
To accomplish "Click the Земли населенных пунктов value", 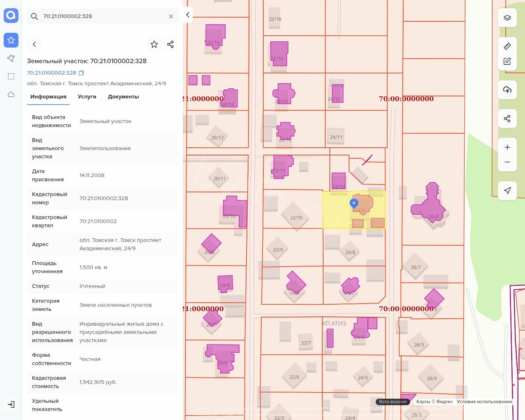I will tap(116, 305).
